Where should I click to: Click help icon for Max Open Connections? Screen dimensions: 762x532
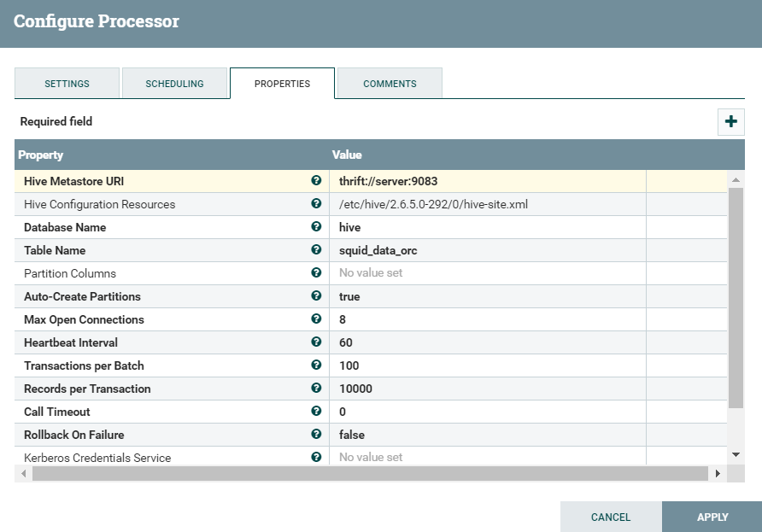point(316,319)
